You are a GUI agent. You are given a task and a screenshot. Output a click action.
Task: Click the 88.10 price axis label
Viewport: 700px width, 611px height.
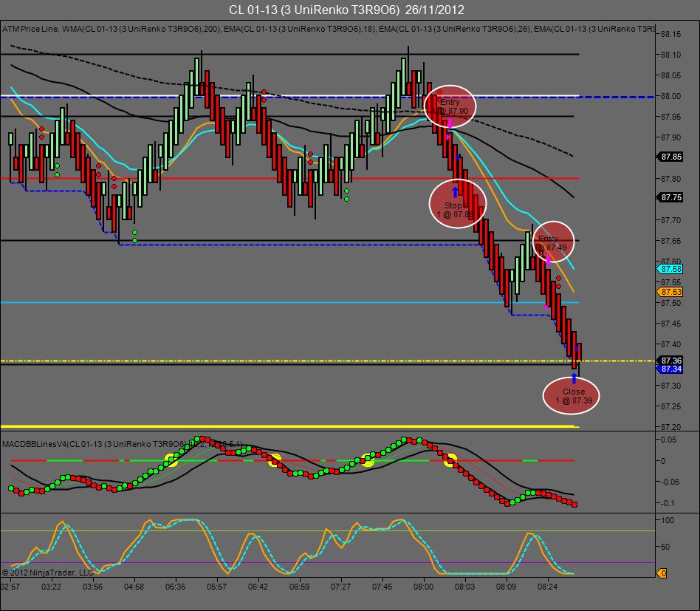tap(670, 55)
